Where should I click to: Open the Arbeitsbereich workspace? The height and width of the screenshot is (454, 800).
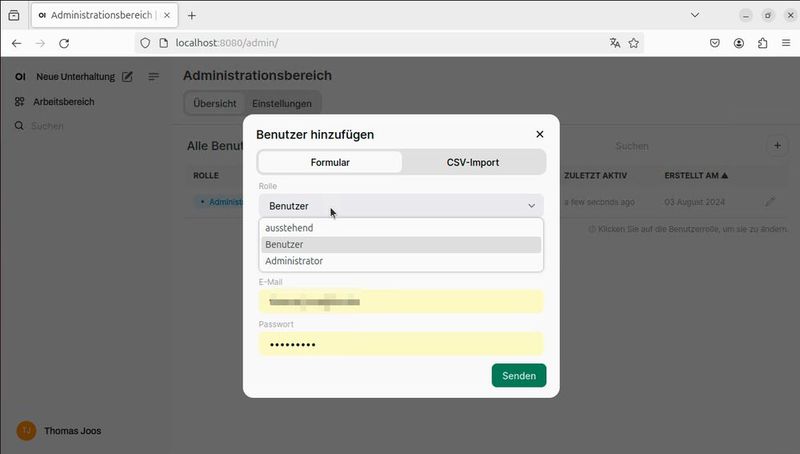click(x=63, y=102)
